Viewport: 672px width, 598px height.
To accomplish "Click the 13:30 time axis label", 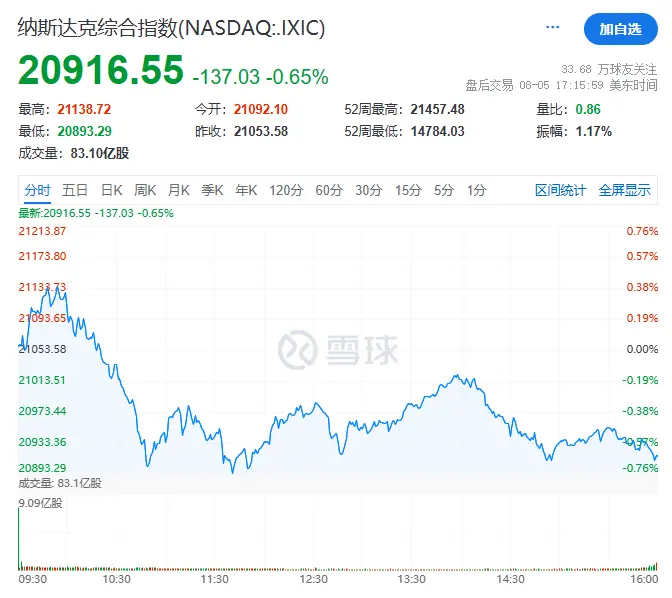I will tap(411, 580).
